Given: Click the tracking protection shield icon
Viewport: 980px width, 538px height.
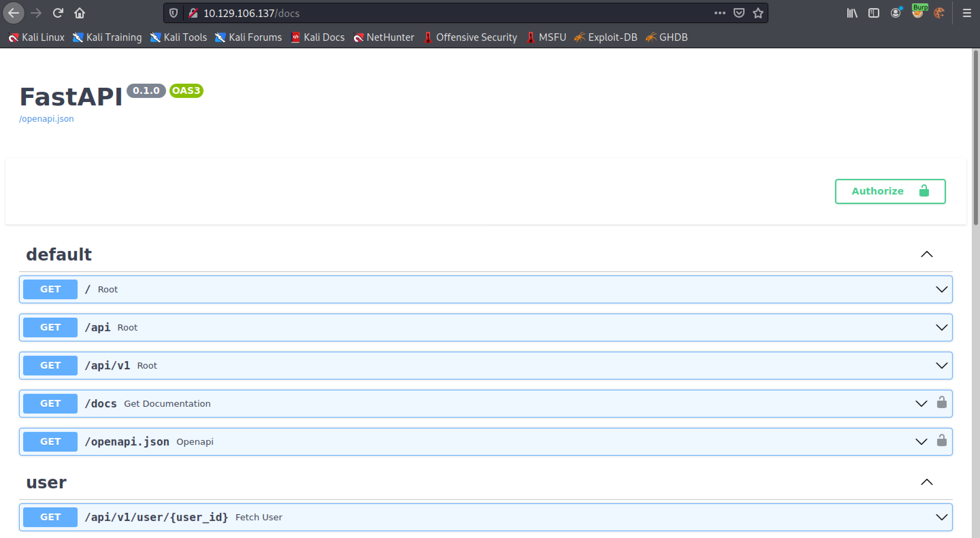Looking at the screenshot, I should (x=174, y=13).
